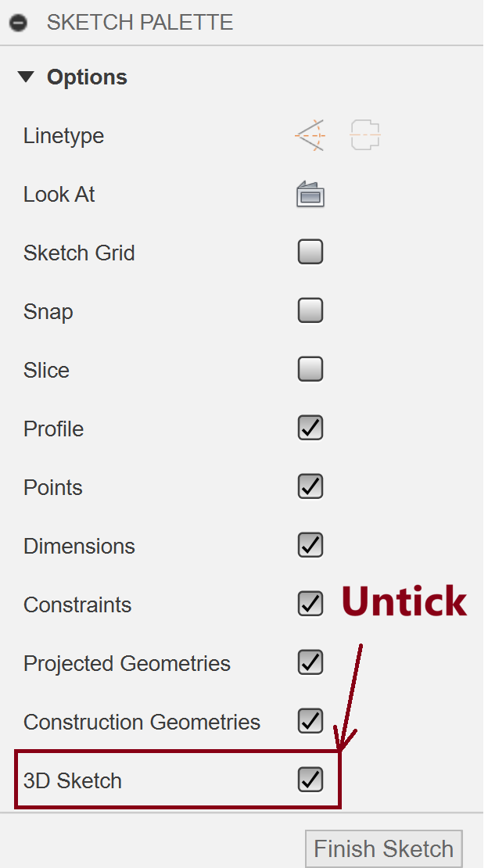Turn on the Slice checkbox
The width and height of the screenshot is (488, 868).
(x=310, y=369)
